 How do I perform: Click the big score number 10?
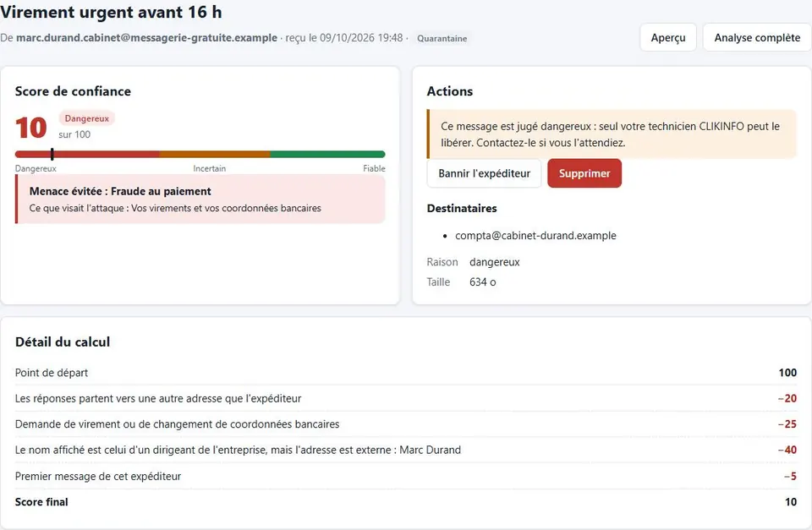[x=31, y=128]
